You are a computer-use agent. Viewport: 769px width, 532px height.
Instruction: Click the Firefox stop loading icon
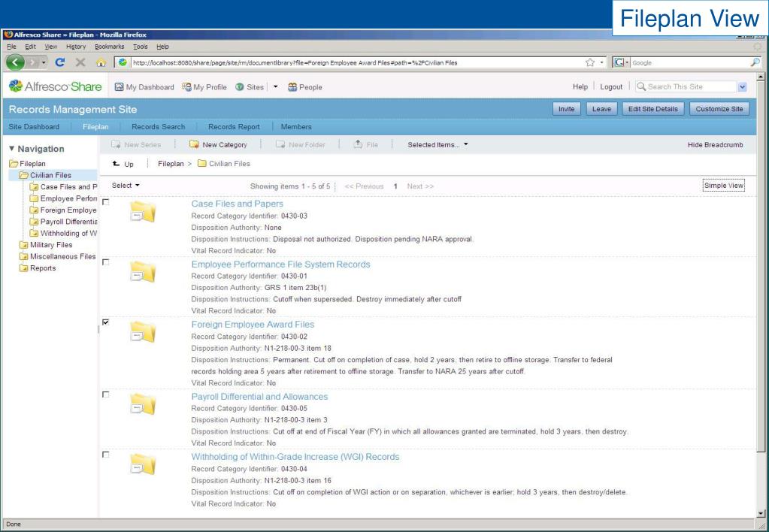coord(80,62)
